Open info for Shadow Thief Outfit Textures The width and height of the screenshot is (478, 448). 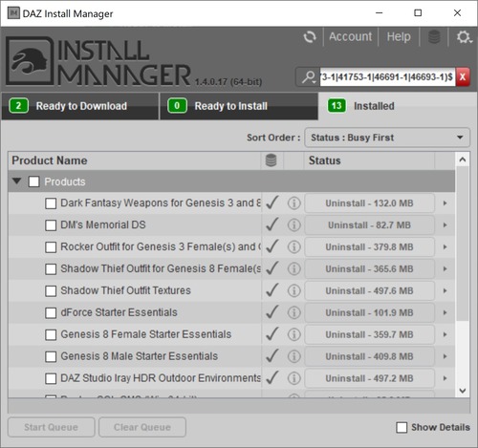point(293,290)
